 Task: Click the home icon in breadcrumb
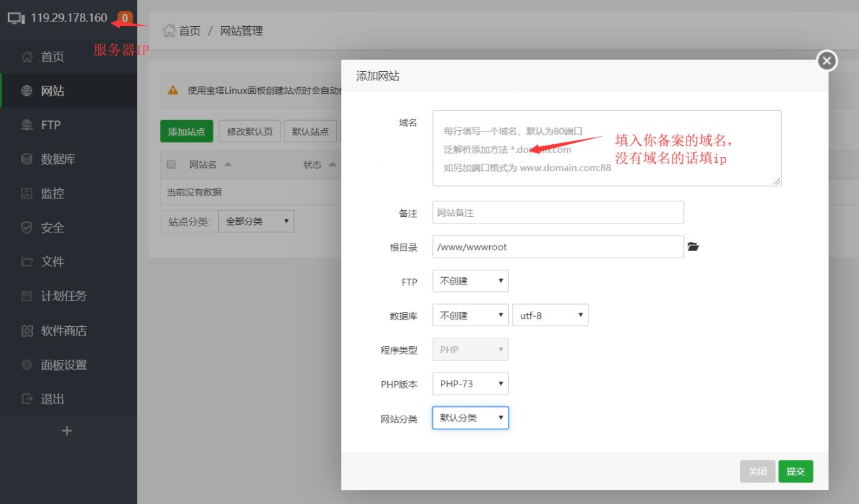170,30
